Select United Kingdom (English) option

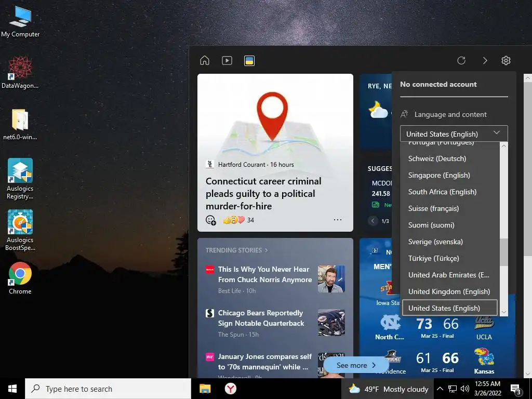coord(449,292)
